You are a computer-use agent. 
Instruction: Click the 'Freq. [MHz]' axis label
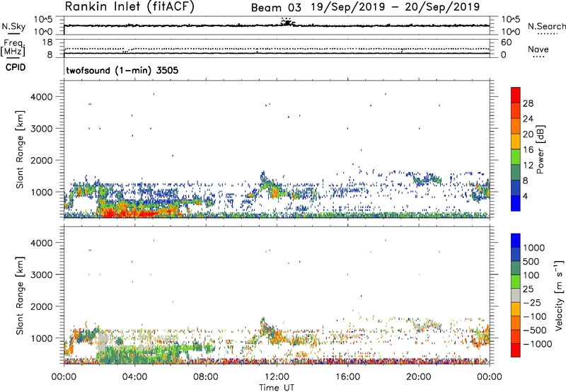point(13,47)
